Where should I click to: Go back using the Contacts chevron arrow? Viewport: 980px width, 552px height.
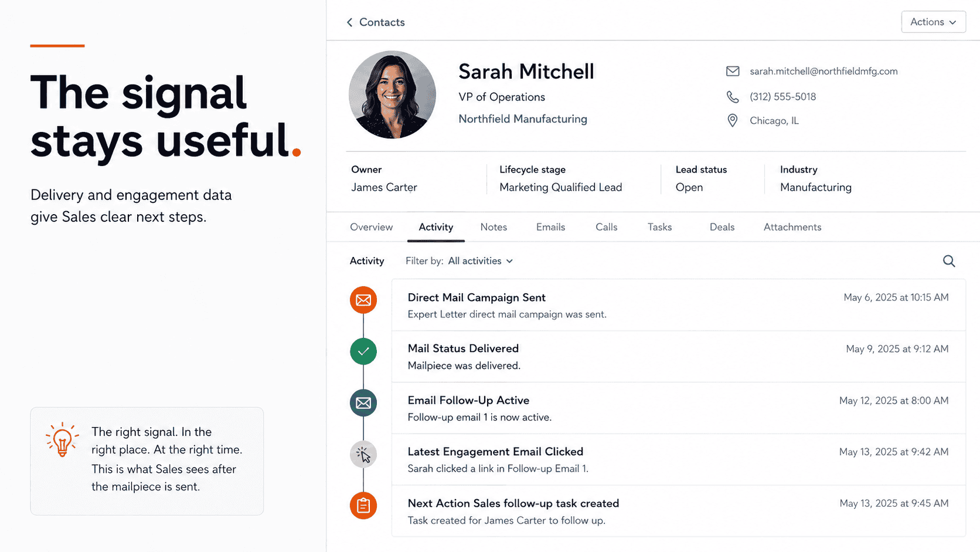[x=349, y=22]
